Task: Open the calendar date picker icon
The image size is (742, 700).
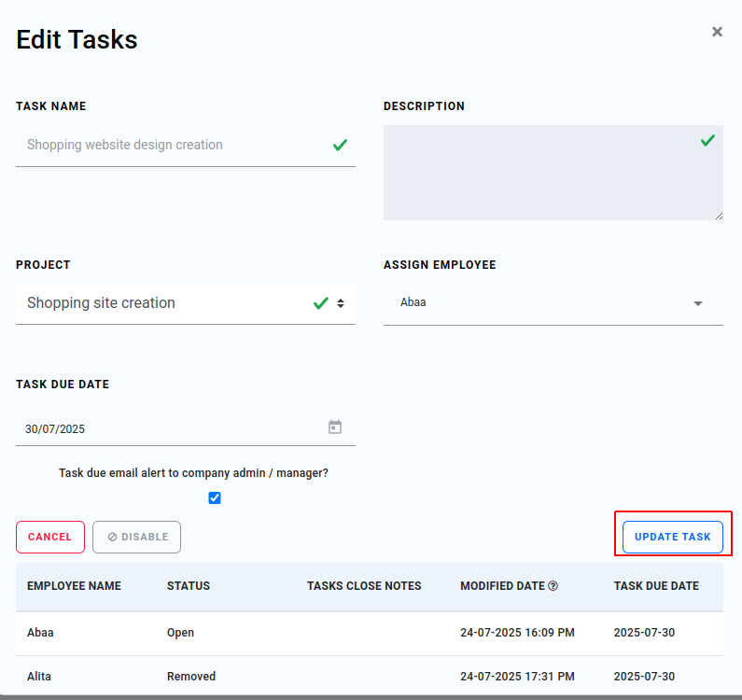Action: pos(335,427)
